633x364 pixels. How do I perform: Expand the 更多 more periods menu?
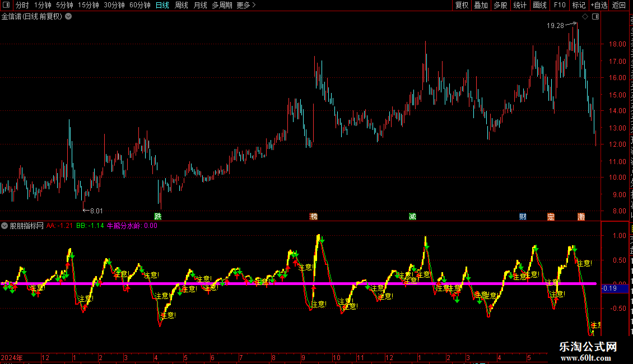pyautogui.click(x=246, y=5)
